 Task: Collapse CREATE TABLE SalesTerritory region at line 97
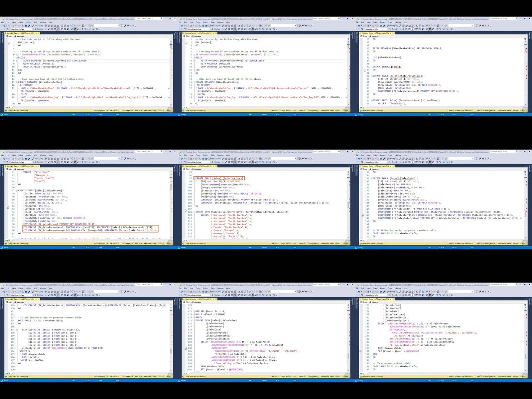194,178
